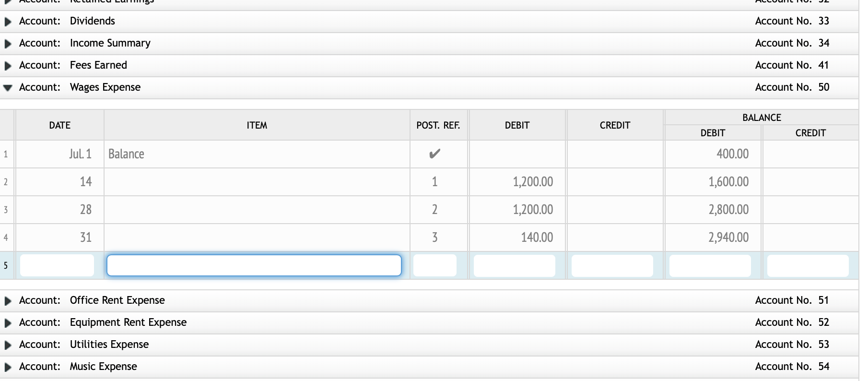Select the Jul. 14 debit entry of 1,200.00

tap(532, 182)
